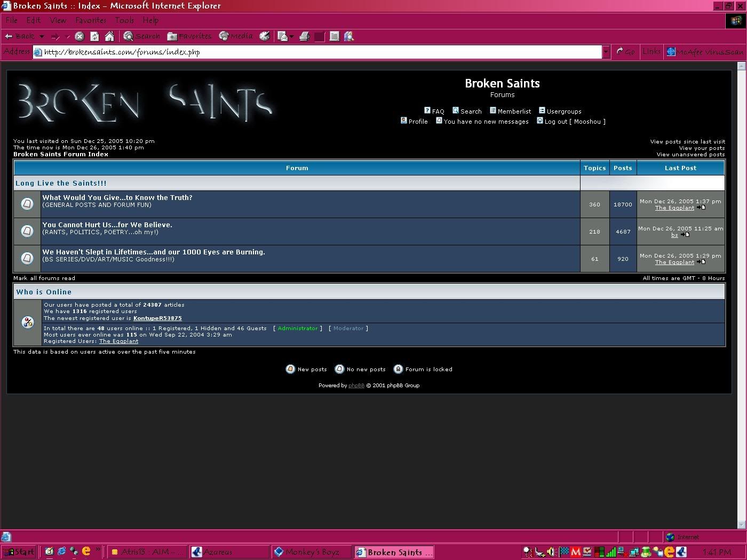Open the Links toolbar label
The height and width of the screenshot is (560, 747).
[651, 52]
